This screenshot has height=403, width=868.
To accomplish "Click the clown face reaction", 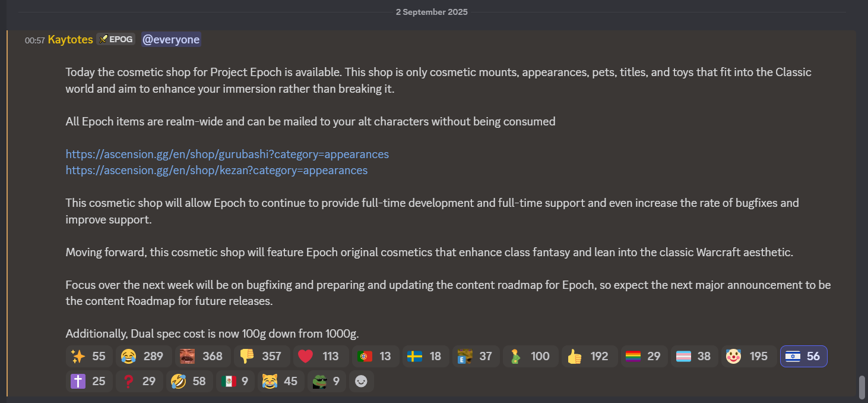I will click(749, 356).
